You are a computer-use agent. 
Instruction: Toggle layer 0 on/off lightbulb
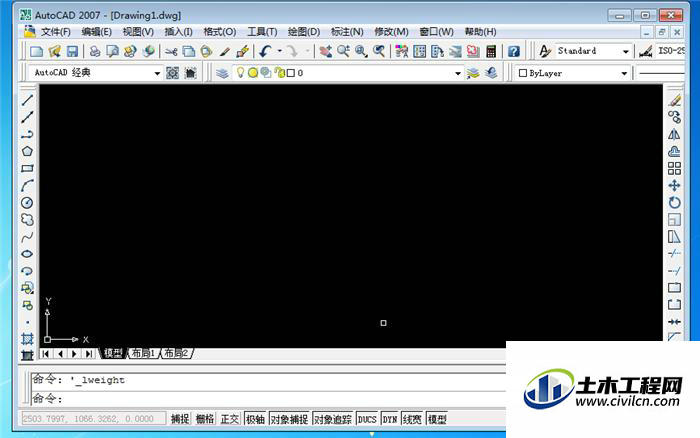[x=241, y=72]
